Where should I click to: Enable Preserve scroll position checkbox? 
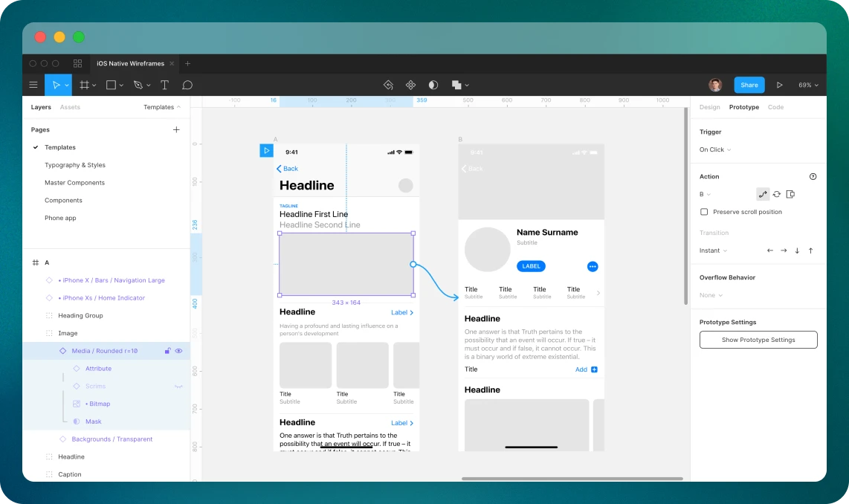[x=704, y=212]
